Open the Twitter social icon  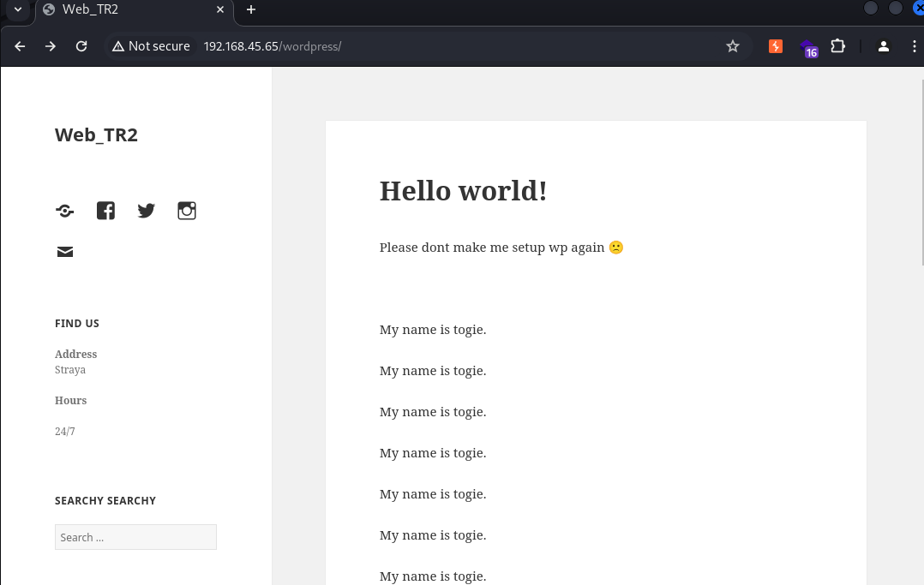(146, 211)
